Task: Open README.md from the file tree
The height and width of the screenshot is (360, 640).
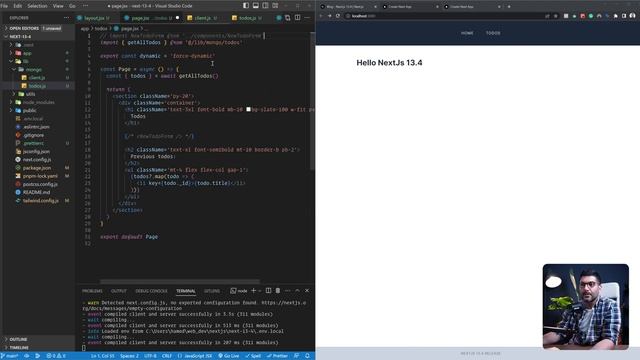Action: 38,192
